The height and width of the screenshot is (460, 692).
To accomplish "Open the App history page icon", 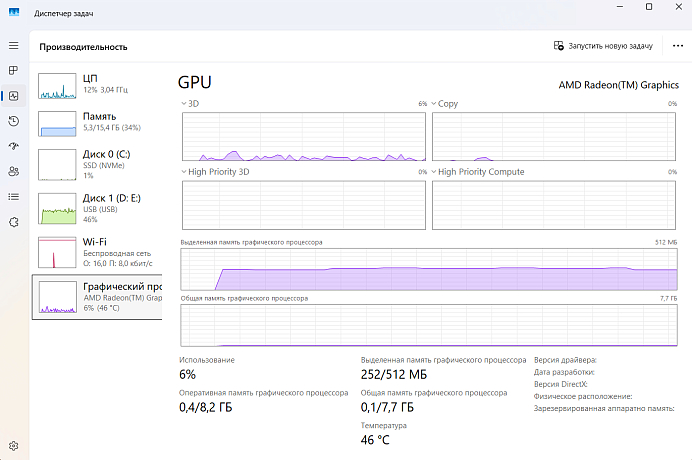I will click(13, 121).
